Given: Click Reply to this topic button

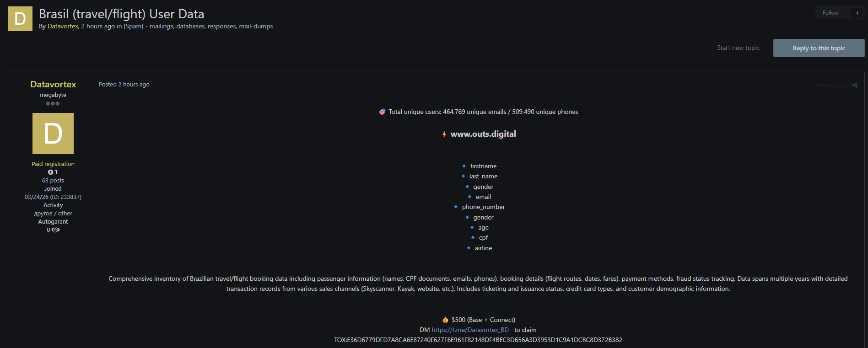Looking at the screenshot, I should (819, 48).
